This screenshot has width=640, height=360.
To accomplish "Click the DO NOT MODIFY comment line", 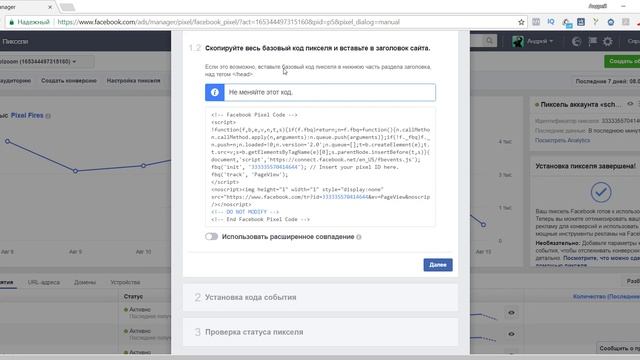I will 245,212.
